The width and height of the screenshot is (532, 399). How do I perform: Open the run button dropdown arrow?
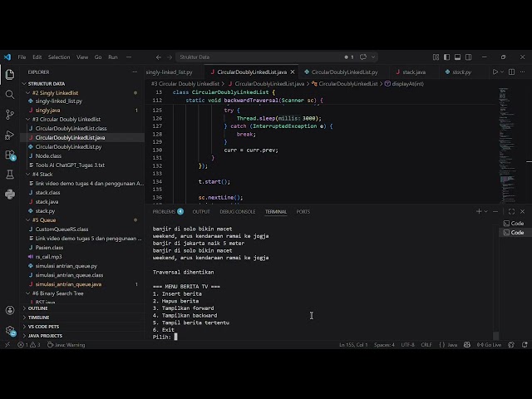tap(502, 72)
